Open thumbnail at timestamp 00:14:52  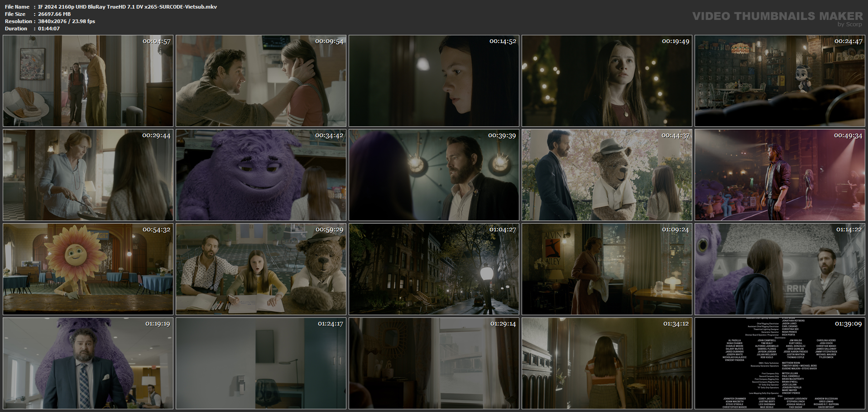tap(434, 81)
